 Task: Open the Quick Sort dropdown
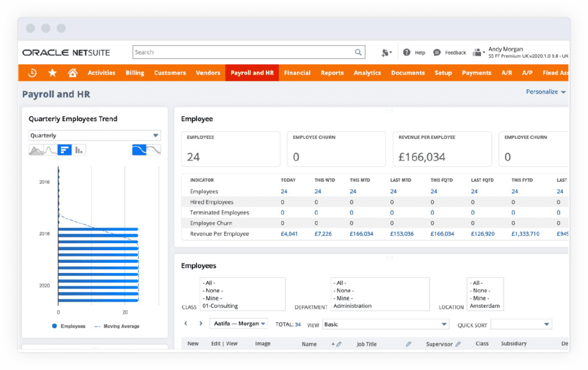[x=521, y=325]
